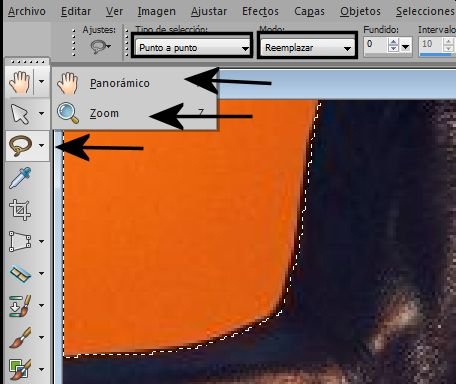Expand the Pan tool flyout arrow
This screenshot has height=384, width=456.
[x=42, y=81]
